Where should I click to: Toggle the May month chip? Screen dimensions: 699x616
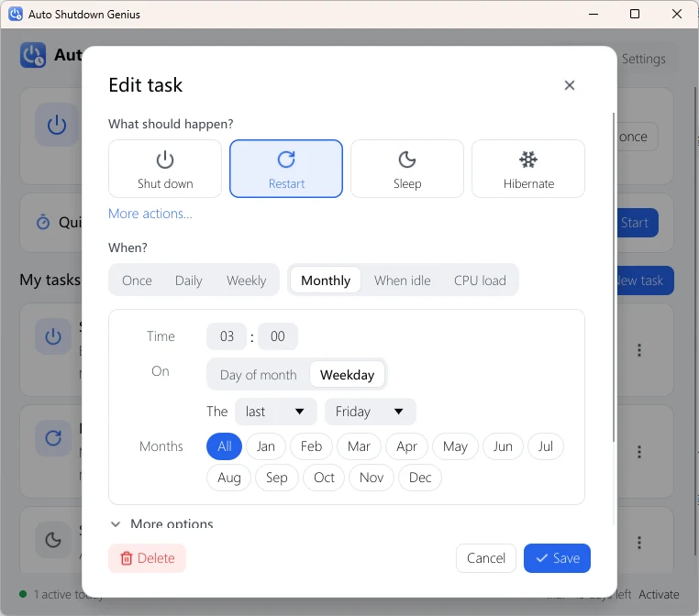455,446
